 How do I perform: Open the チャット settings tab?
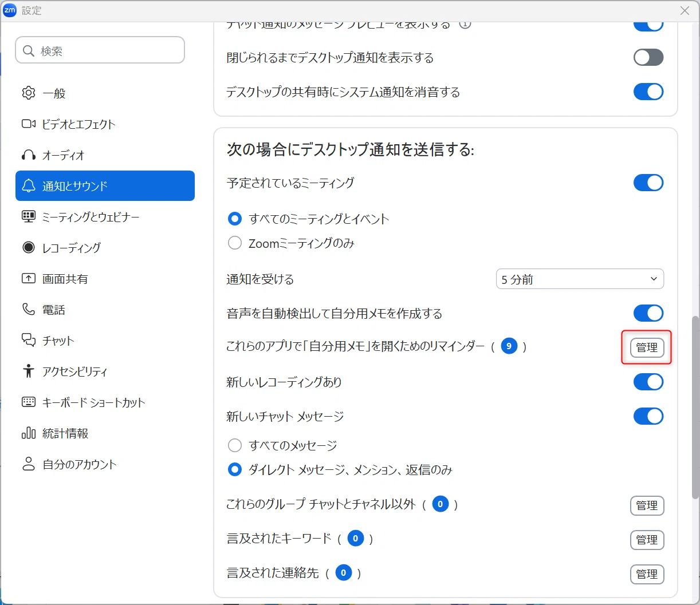coord(105,341)
